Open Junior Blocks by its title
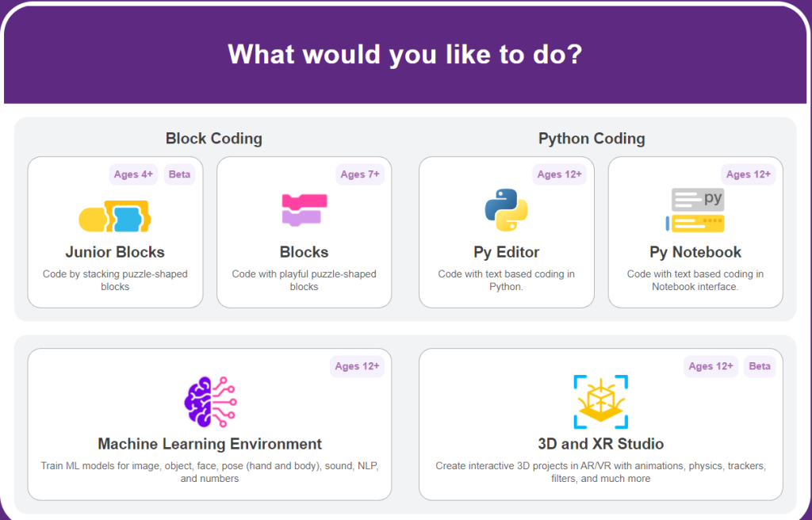 coord(115,252)
